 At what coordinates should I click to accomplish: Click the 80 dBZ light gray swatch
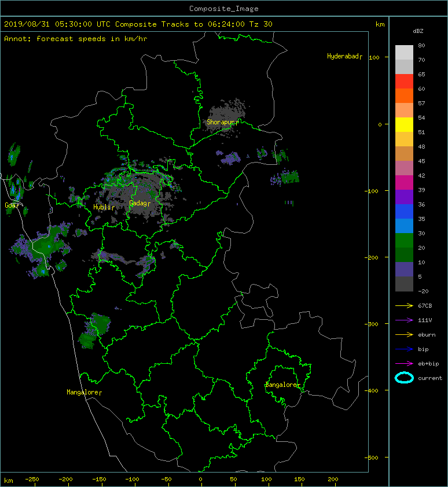point(404,52)
